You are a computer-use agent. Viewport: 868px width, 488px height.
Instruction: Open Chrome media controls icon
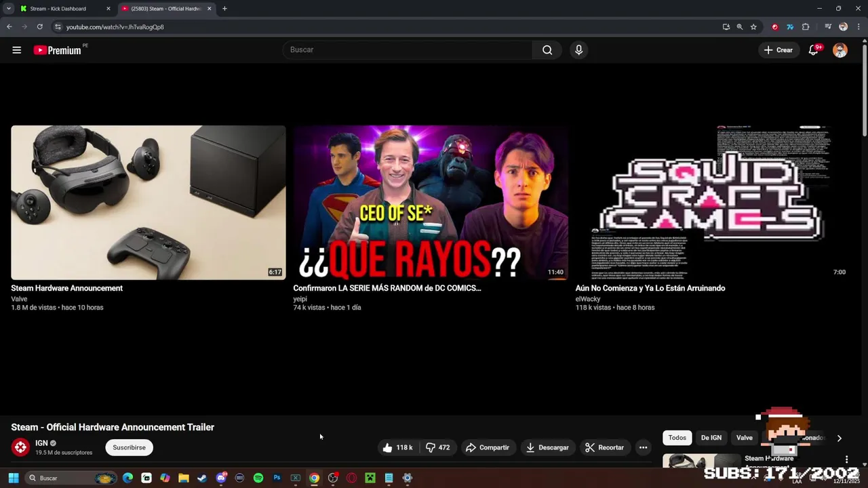[x=828, y=27]
